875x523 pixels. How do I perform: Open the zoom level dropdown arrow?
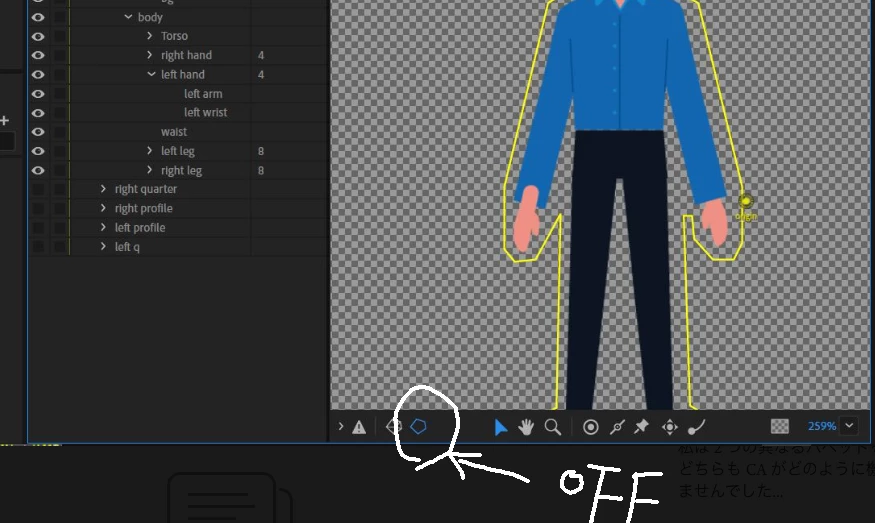[849, 426]
